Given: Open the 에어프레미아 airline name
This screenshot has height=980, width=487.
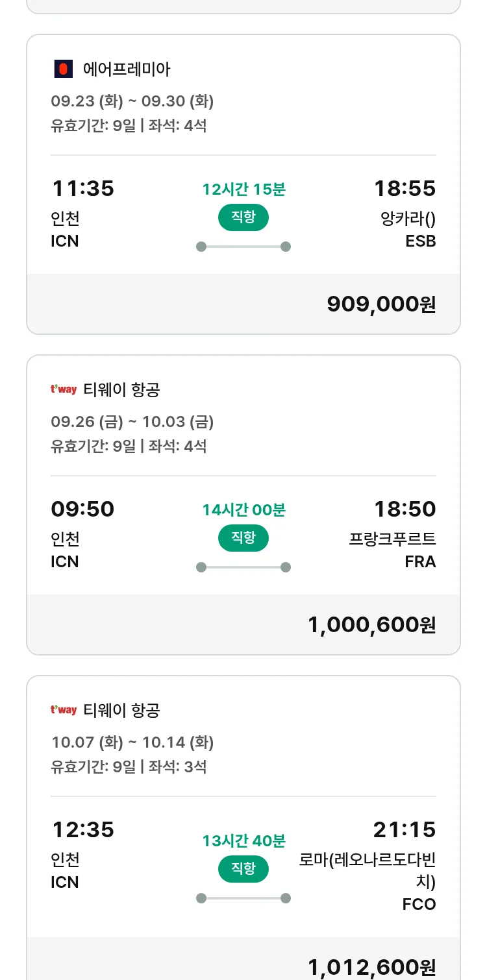Looking at the screenshot, I should tap(127, 69).
